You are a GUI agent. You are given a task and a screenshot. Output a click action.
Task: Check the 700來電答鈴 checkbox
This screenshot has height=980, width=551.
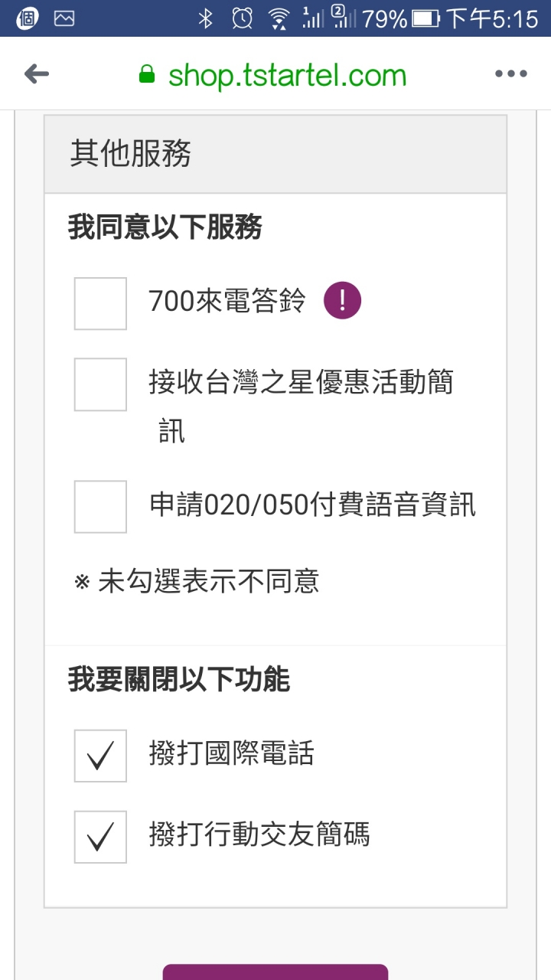click(100, 304)
